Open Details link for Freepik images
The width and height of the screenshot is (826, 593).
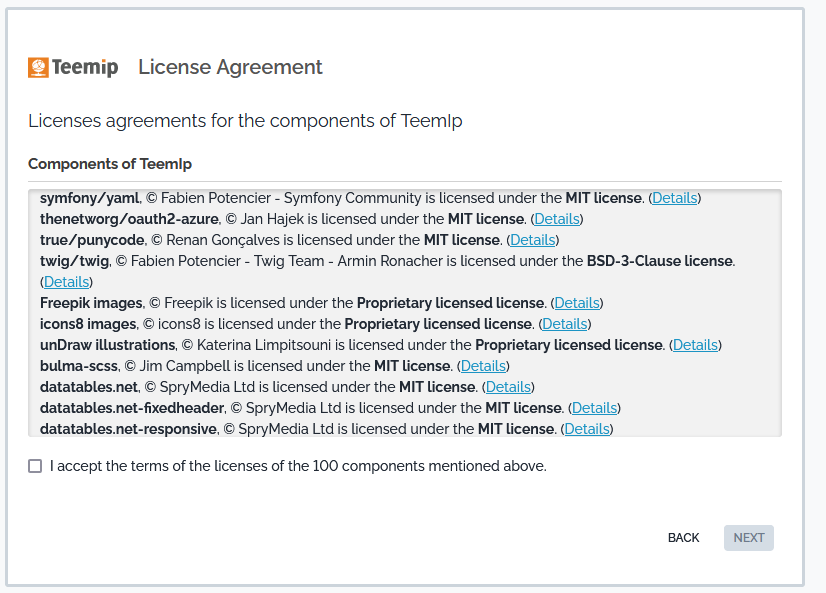[578, 303]
